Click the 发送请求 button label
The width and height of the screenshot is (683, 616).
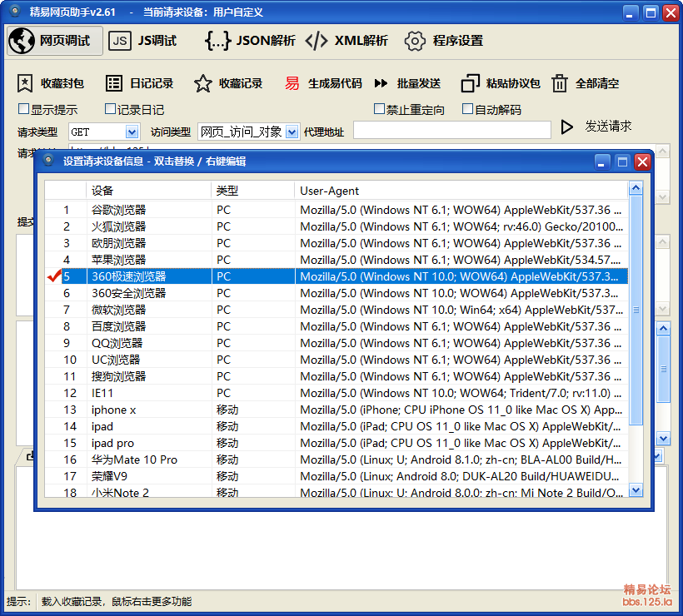point(608,127)
